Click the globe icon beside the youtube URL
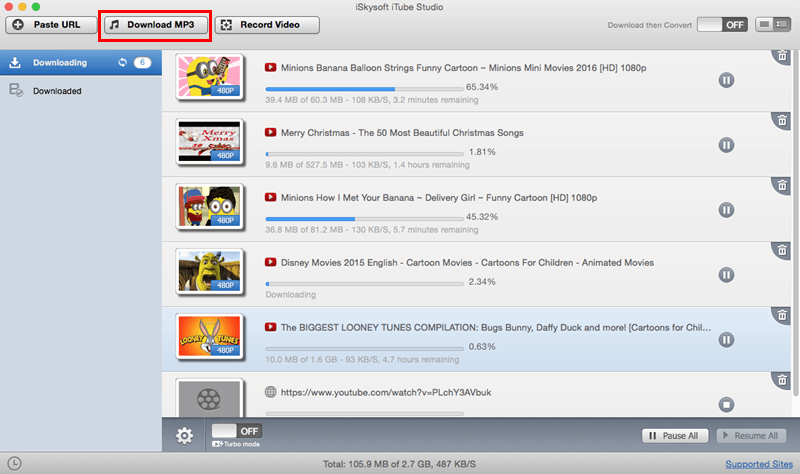 (270, 392)
